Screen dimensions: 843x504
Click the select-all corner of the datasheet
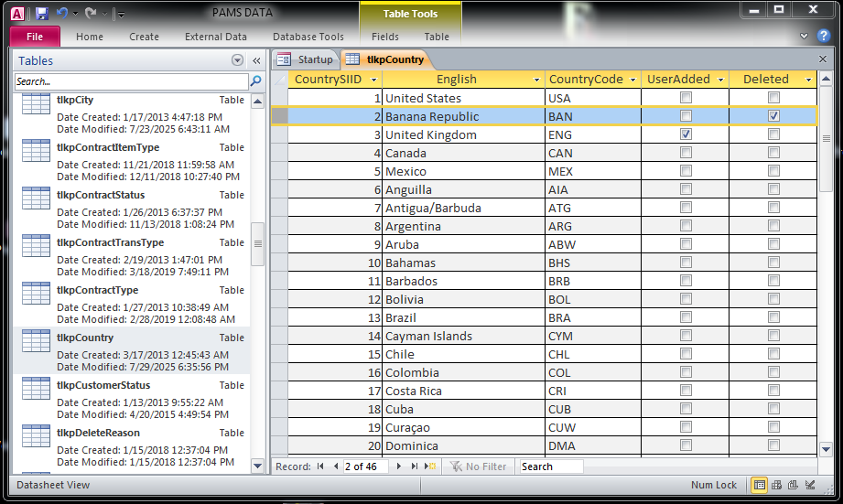point(279,80)
